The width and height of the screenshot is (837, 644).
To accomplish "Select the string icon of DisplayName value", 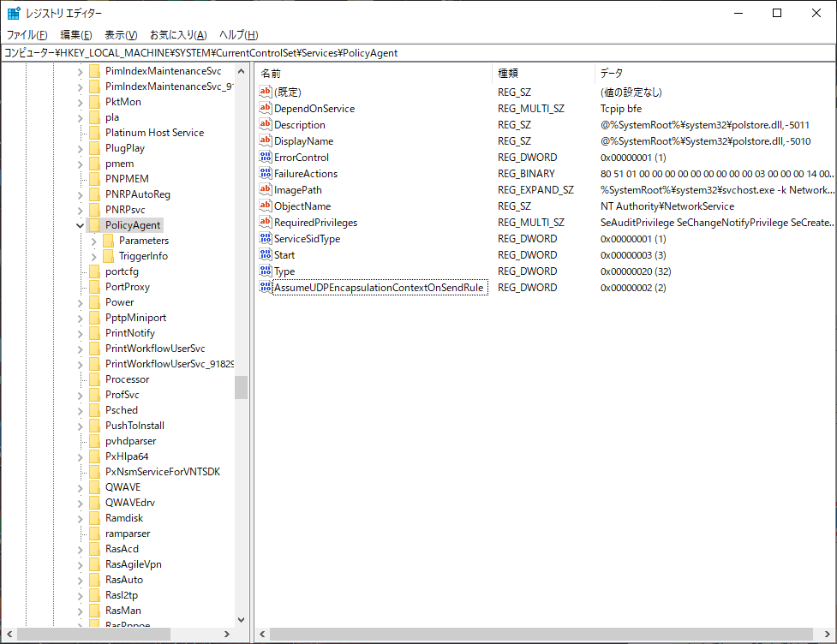I will click(x=266, y=140).
